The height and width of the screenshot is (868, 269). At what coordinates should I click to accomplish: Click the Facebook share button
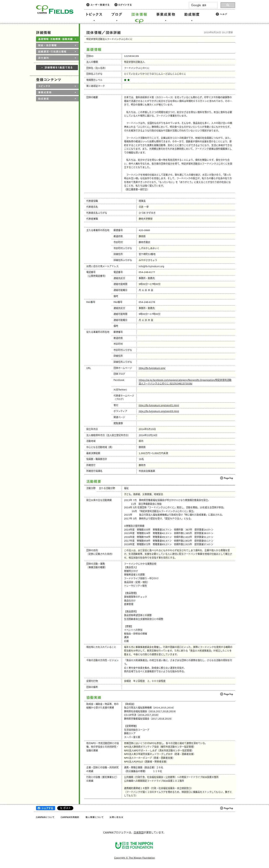(45, 808)
